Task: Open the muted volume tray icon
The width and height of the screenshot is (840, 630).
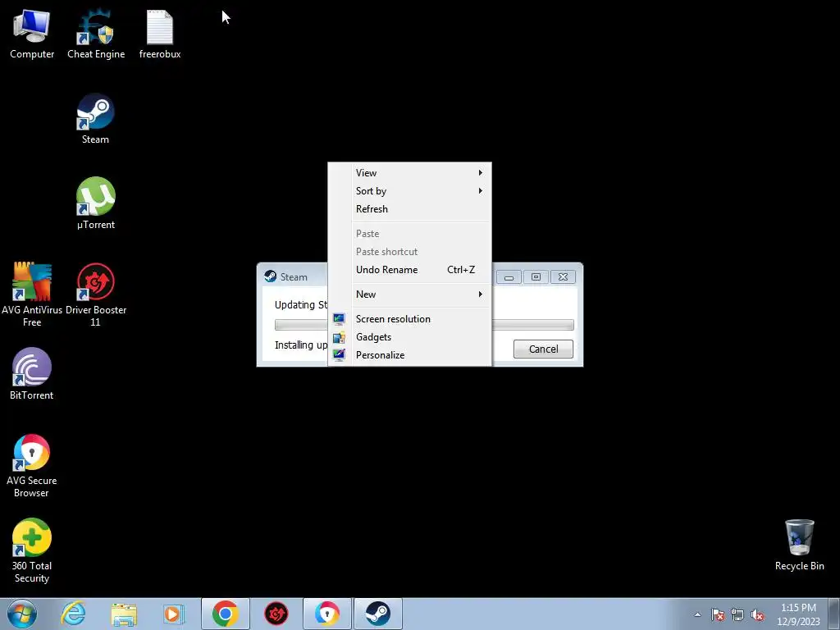Action: (x=757, y=615)
